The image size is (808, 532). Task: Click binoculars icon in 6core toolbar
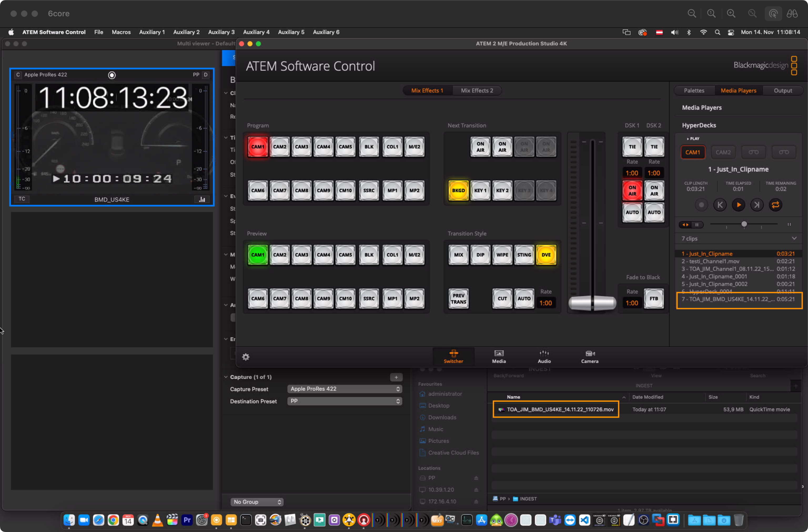(792, 14)
